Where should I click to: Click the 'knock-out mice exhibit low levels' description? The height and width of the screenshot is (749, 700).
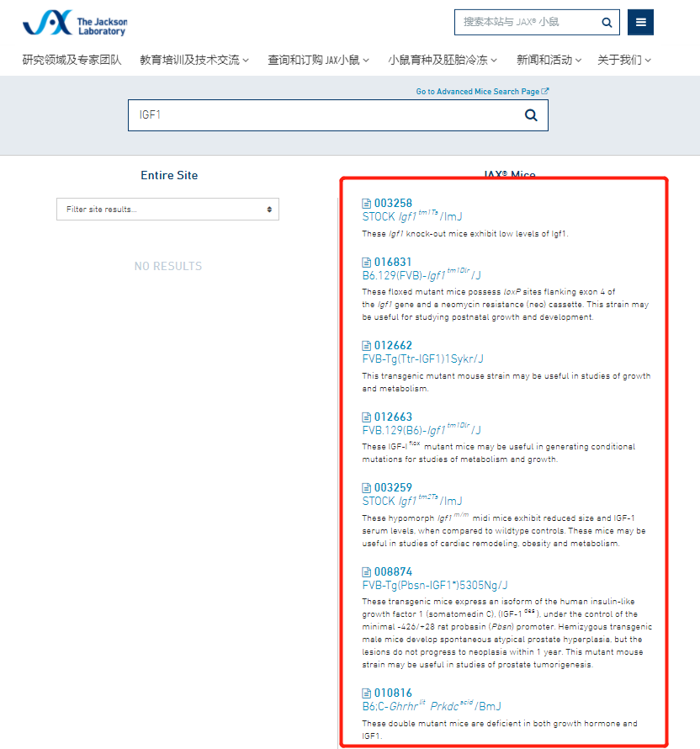click(x=465, y=234)
